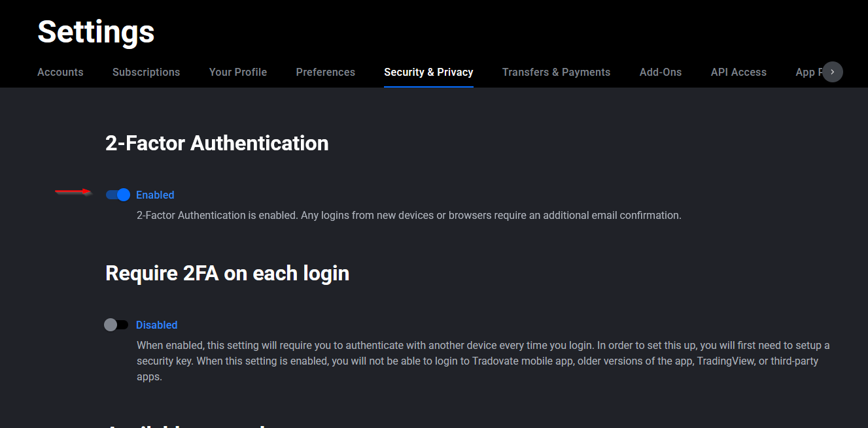
Task: Switch to the Add-Ons tab
Action: [x=661, y=72]
